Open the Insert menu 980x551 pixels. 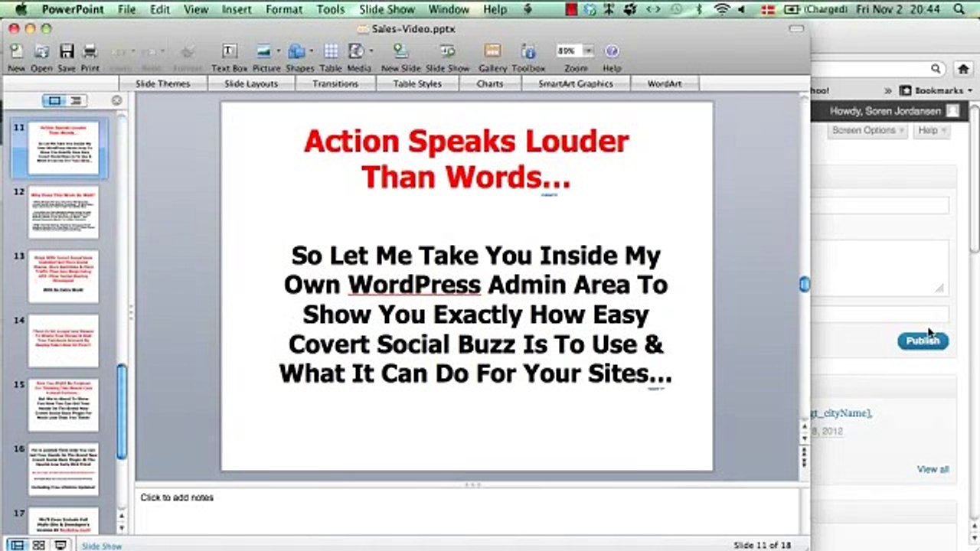[237, 9]
